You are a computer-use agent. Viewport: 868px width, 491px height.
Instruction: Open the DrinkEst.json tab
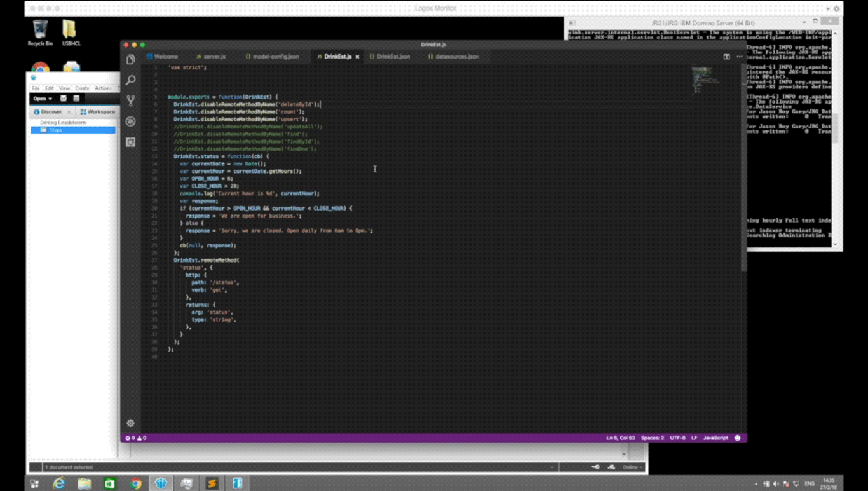tap(390, 57)
